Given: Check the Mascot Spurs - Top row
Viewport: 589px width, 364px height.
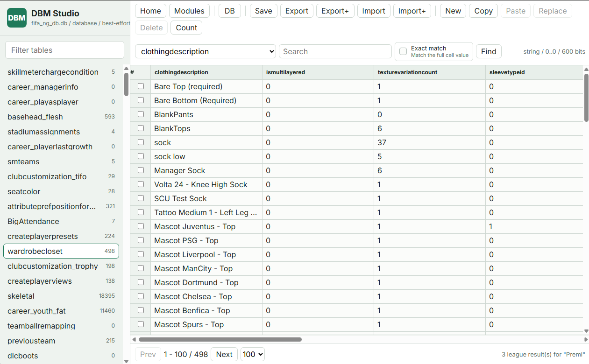Looking at the screenshot, I should point(141,324).
